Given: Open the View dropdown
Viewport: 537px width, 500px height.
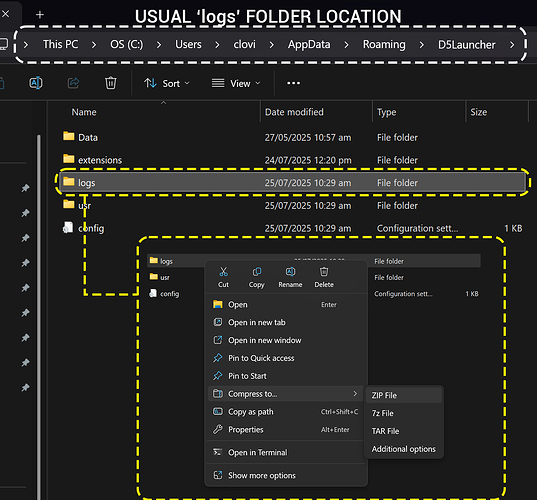Looking at the screenshot, I should click(236, 83).
